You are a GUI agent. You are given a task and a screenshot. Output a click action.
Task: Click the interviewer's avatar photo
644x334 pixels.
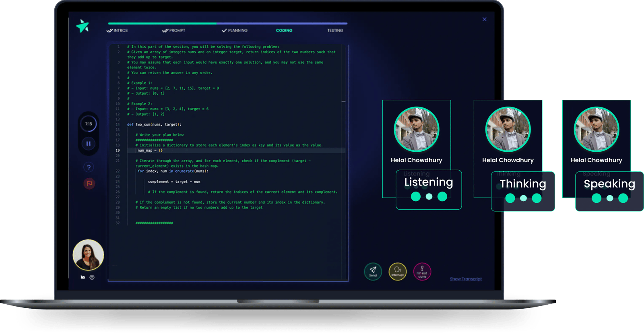pyautogui.click(x=88, y=255)
